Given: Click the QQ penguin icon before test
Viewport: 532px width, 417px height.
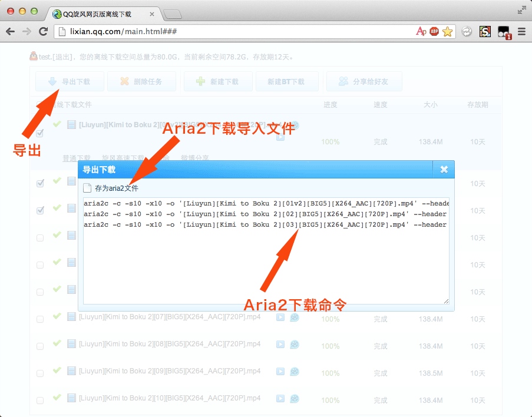Looking at the screenshot, I should [x=33, y=56].
